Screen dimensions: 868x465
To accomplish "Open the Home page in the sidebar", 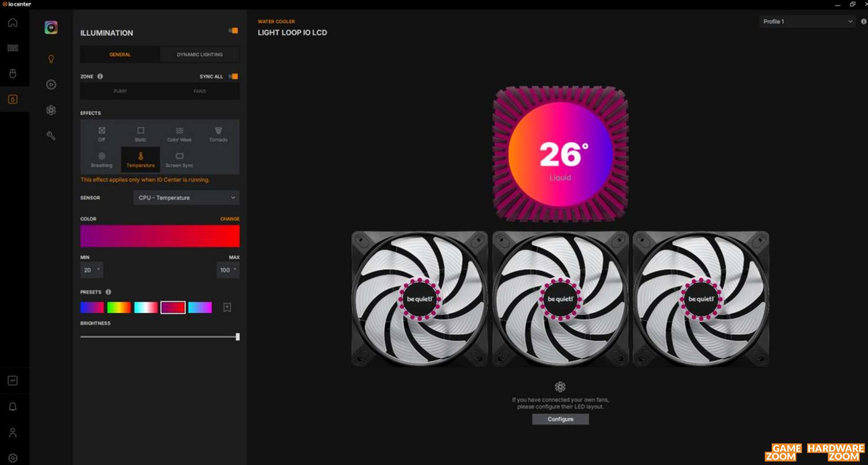I will coord(13,23).
